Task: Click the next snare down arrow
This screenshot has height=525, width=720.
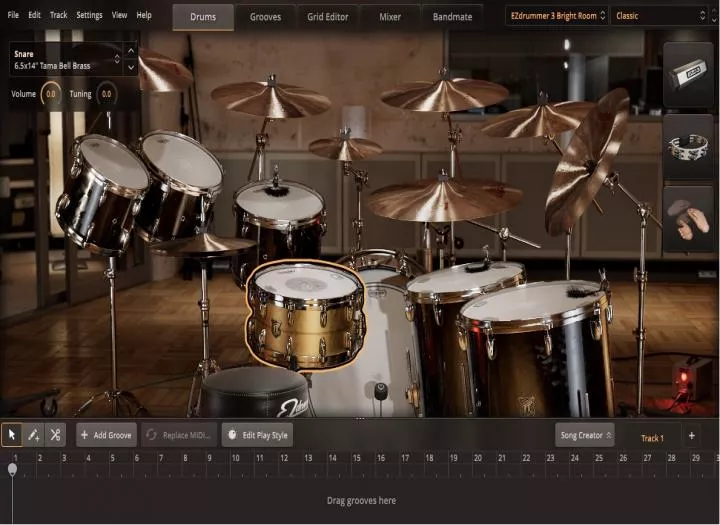Action: click(131, 67)
